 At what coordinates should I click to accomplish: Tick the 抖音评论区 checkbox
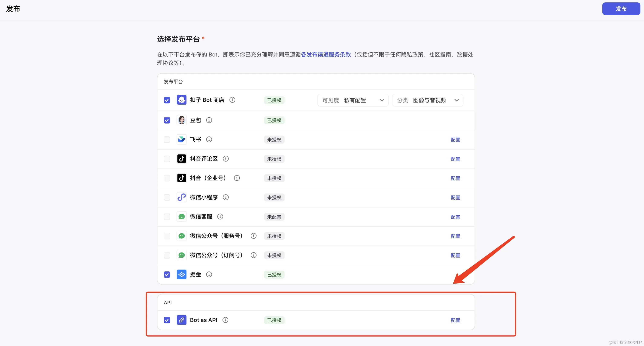coord(167,159)
